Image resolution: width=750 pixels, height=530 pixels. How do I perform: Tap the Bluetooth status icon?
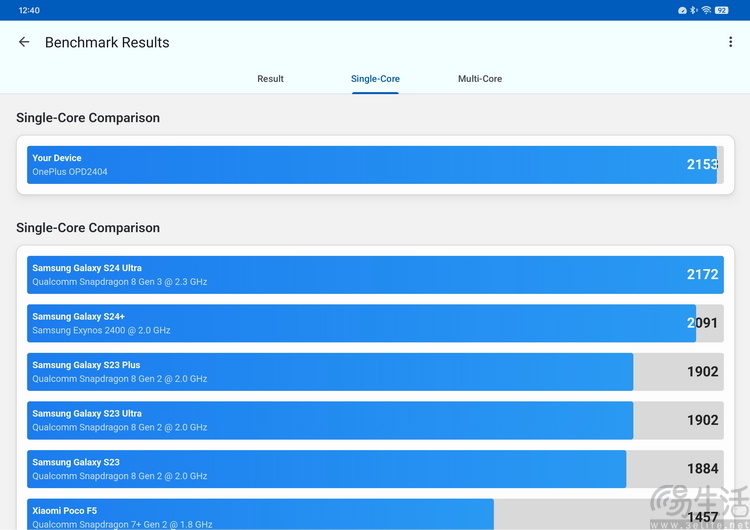694,10
